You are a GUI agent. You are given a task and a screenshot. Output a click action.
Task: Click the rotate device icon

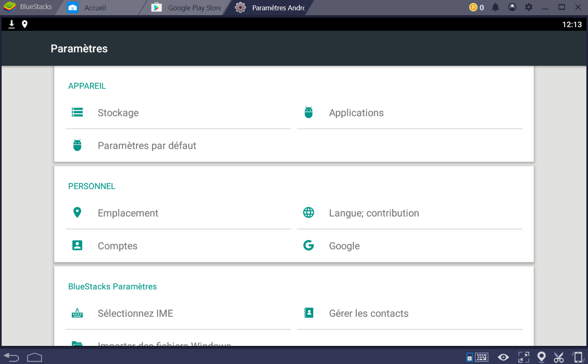point(578,357)
